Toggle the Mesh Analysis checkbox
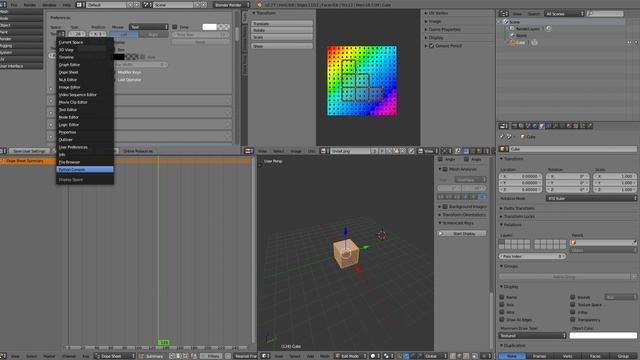Screen dimensions: 640x360 pos(445,169)
